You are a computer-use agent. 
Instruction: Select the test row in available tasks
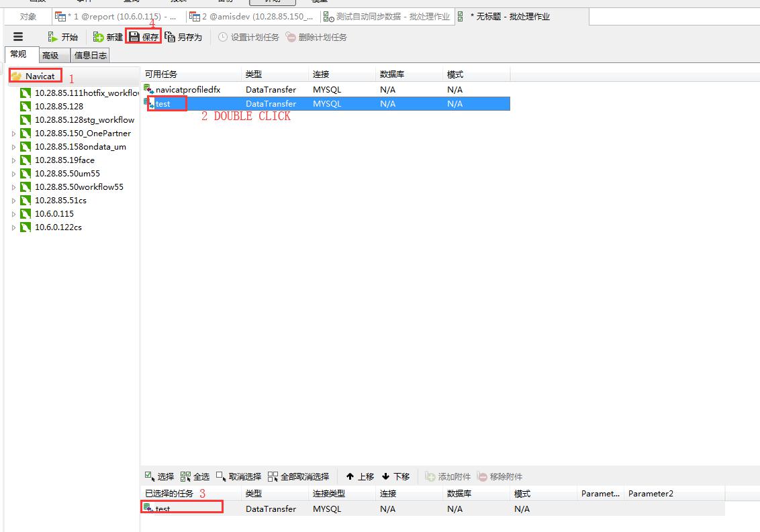click(326, 103)
